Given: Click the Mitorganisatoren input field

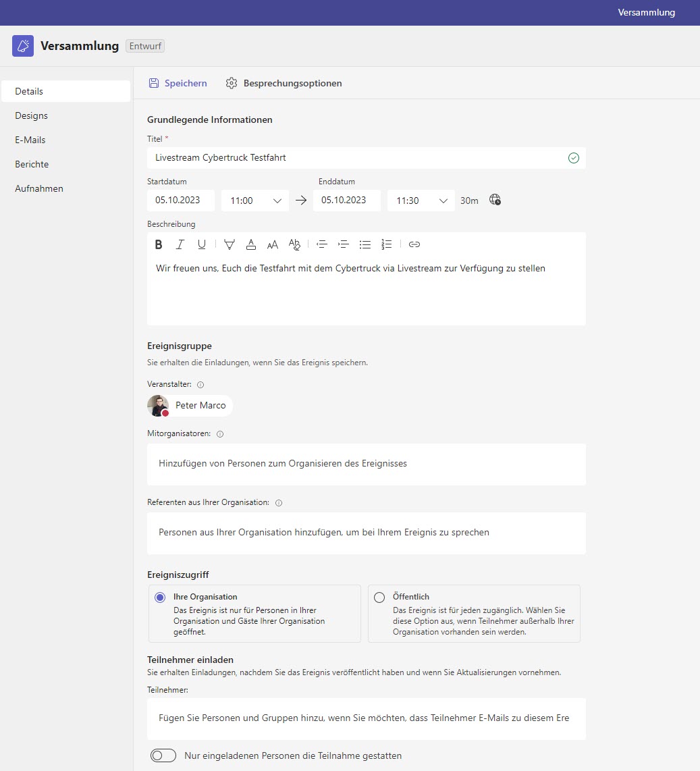Looking at the screenshot, I should 367,464.
